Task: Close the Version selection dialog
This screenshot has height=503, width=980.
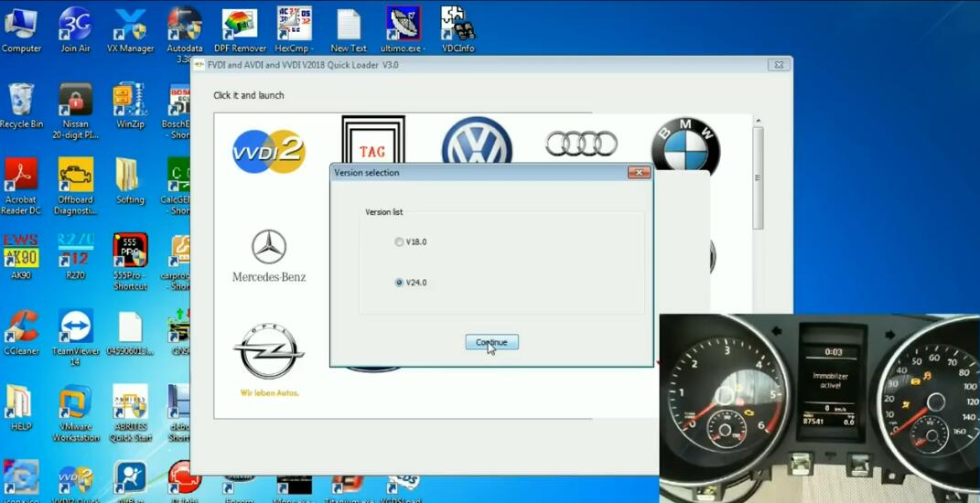Action: pyautogui.click(x=639, y=173)
